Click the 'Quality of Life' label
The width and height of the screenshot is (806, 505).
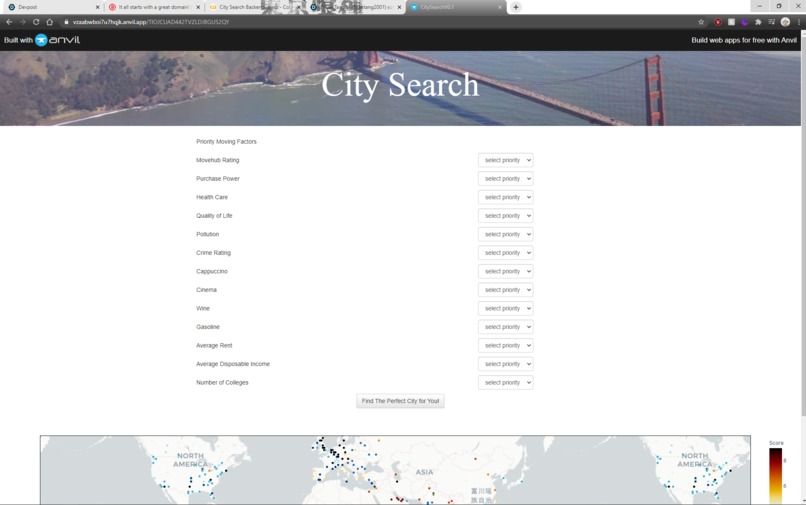pos(214,216)
